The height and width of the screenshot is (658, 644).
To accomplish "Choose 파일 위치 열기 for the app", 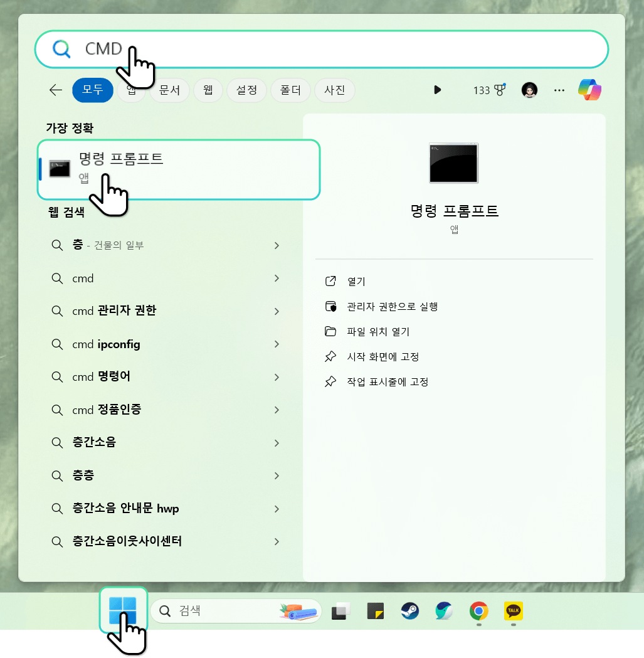I will [379, 331].
